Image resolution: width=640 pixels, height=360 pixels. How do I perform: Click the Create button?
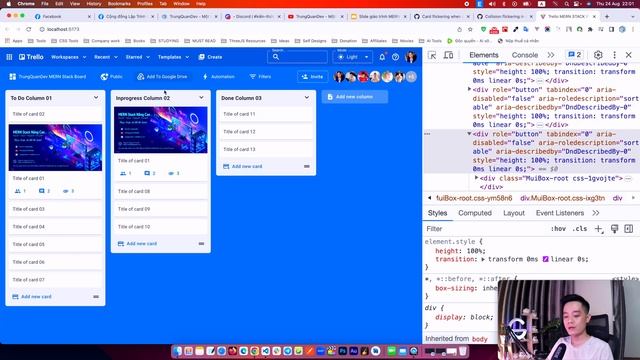(210, 57)
